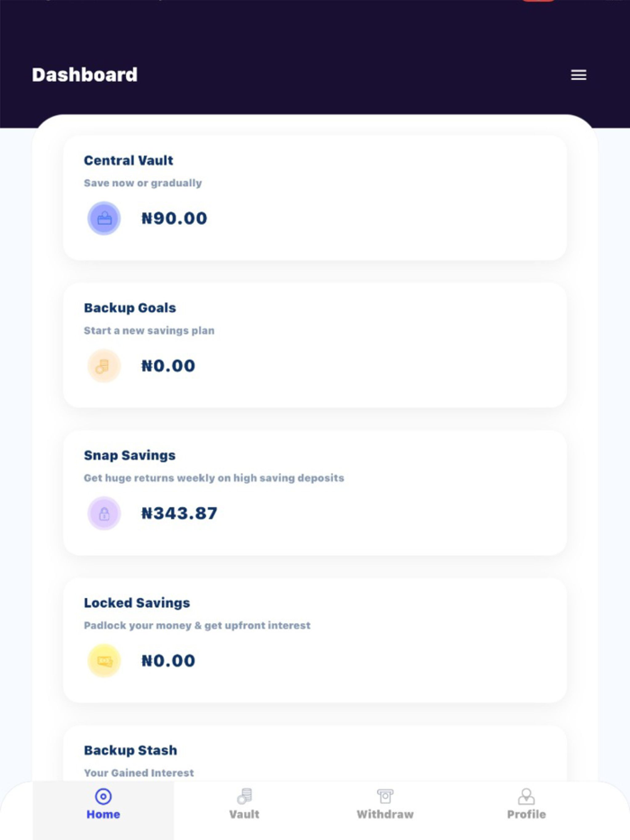Click the Backup Goals coins icon
Image resolution: width=630 pixels, height=840 pixels.
coord(103,365)
